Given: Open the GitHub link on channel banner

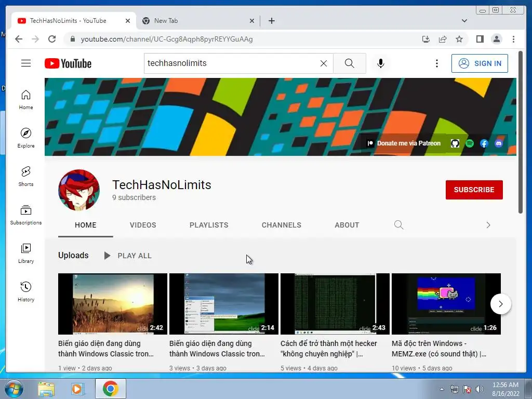Looking at the screenshot, I should coord(455,143).
